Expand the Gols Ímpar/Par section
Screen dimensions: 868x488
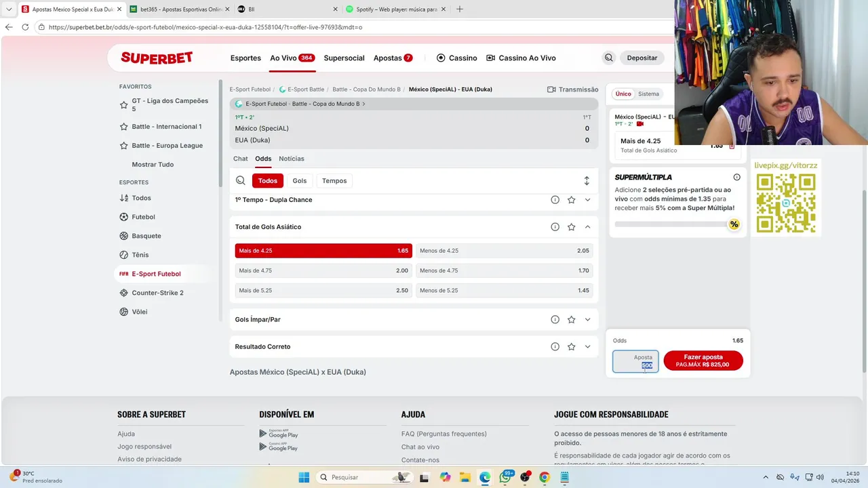tap(587, 319)
